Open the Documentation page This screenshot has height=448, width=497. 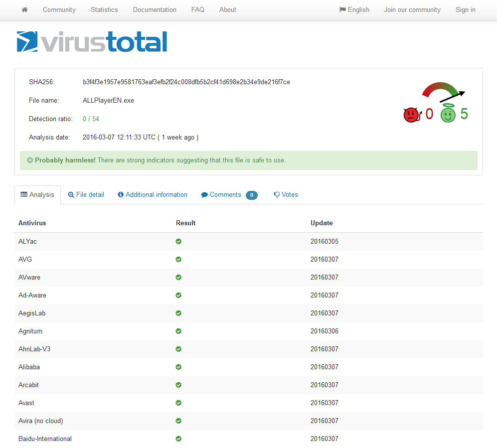point(155,10)
